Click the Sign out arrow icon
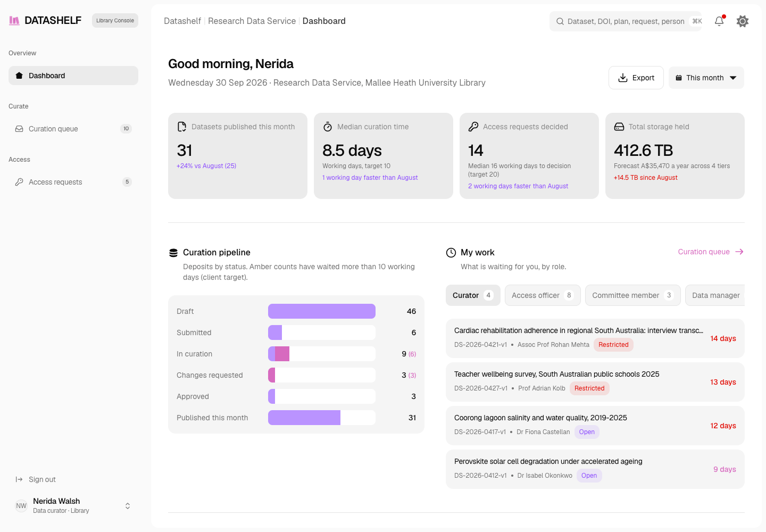Screen dimensions: 766x532 coord(19,479)
